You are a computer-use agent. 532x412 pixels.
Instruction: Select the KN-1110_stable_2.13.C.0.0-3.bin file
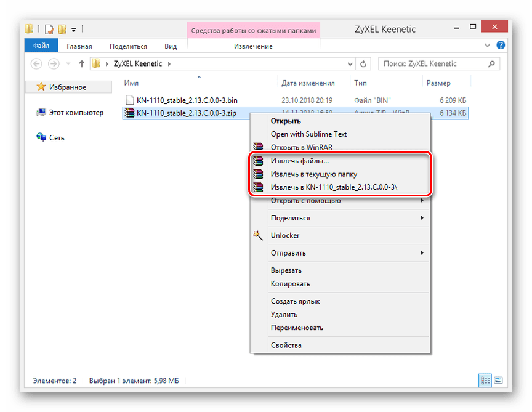point(186,100)
